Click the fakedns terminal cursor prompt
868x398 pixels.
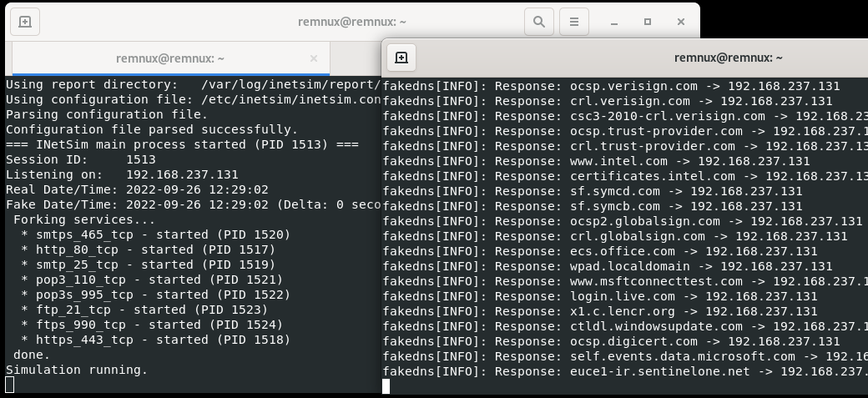(x=386, y=386)
